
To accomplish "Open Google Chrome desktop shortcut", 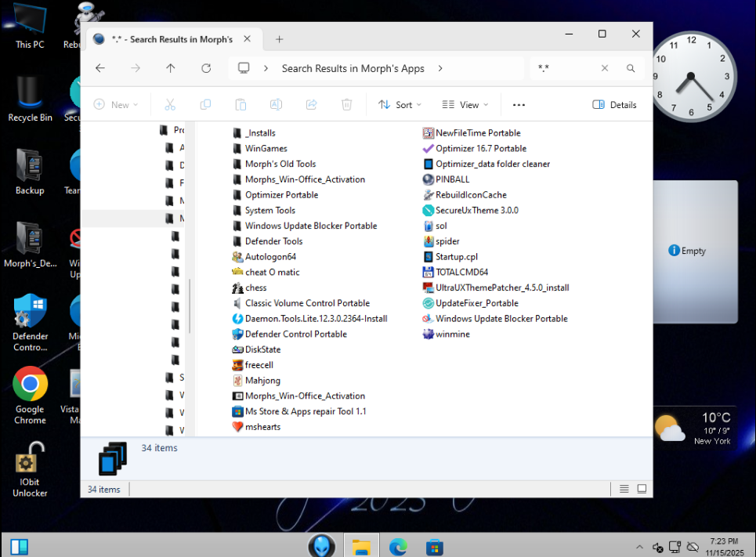I will coord(30,385).
